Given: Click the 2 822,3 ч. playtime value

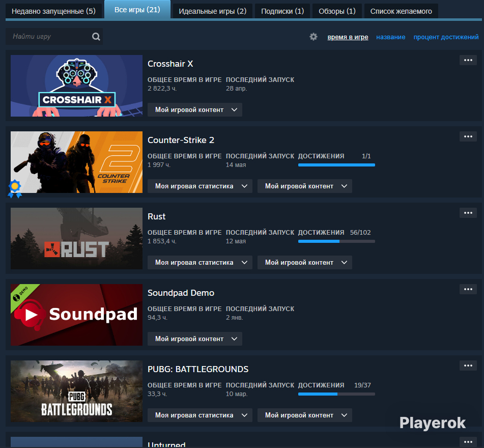Looking at the screenshot, I should point(162,89).
